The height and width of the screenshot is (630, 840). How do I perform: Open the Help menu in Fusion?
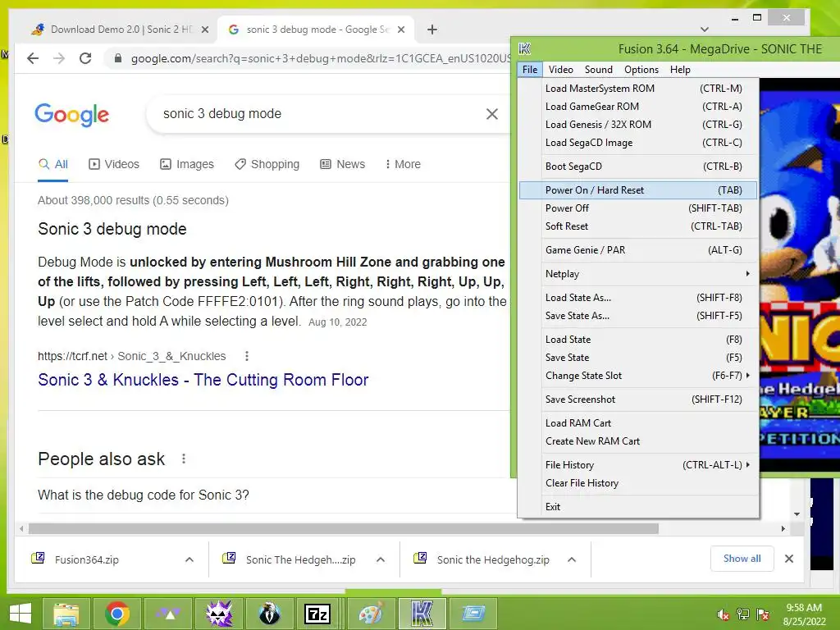[x=680, y=70]
